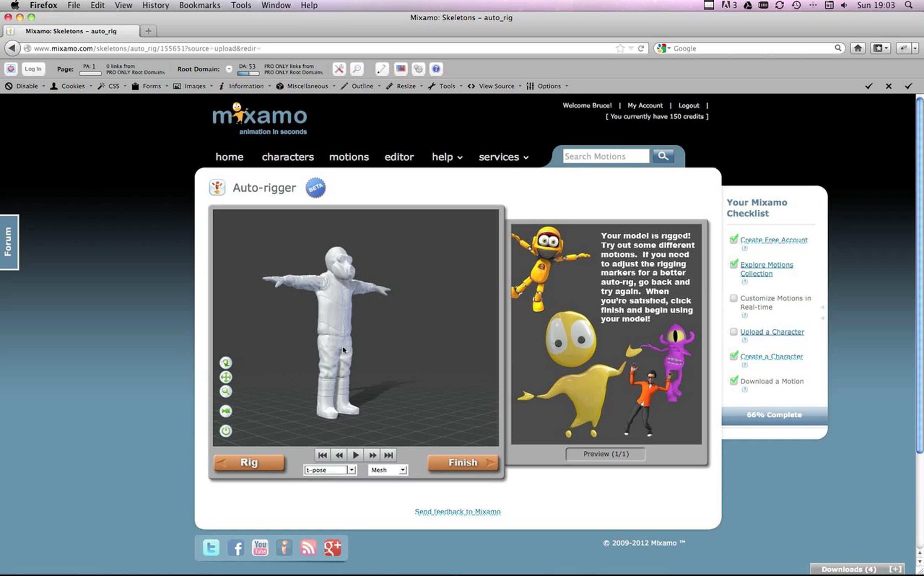This screenshot has width=924, height=576.
Task: Click the SEO toolbar help question icon
Action: point(436,69)
